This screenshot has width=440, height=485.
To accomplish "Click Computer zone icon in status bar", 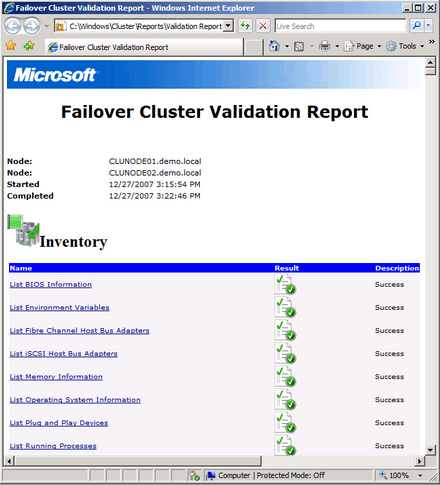I will (211, 475).
